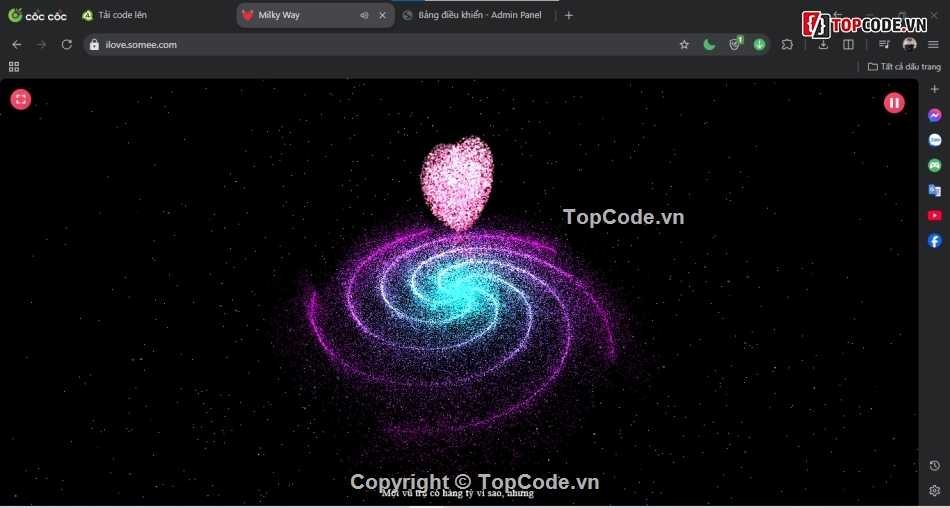Open Tất cả dấu trang bookmarks folder
The height and width of the screenshot is (508, 950).
point(904,67)
